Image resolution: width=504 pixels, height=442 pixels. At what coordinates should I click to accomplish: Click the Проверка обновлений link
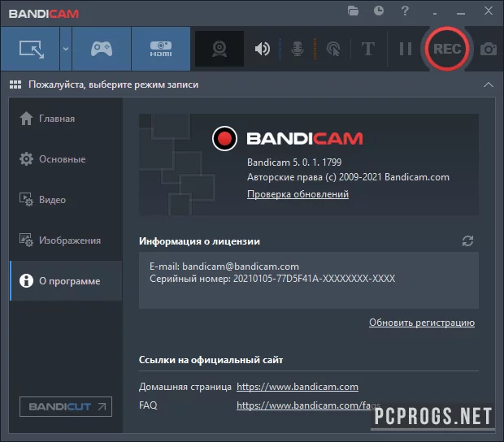(x=298, y=194)
